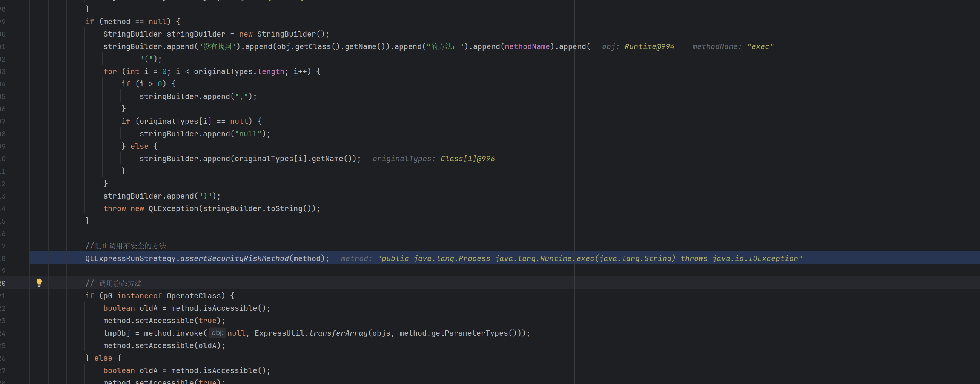Image resolution: width=980 pixels, height=384 pixels.
Task: Click the '} else {' after the OperateClass block
Action: click(103, 358)
